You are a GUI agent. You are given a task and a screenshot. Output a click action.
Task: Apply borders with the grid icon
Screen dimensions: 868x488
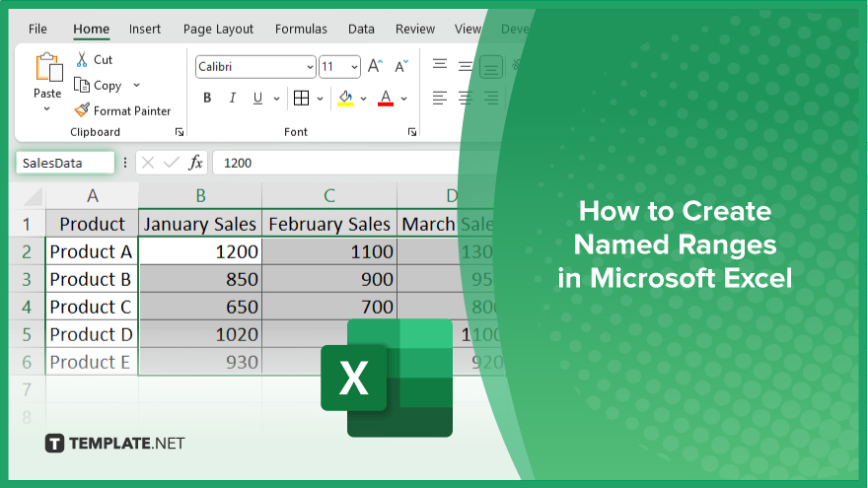pos(301,98)
